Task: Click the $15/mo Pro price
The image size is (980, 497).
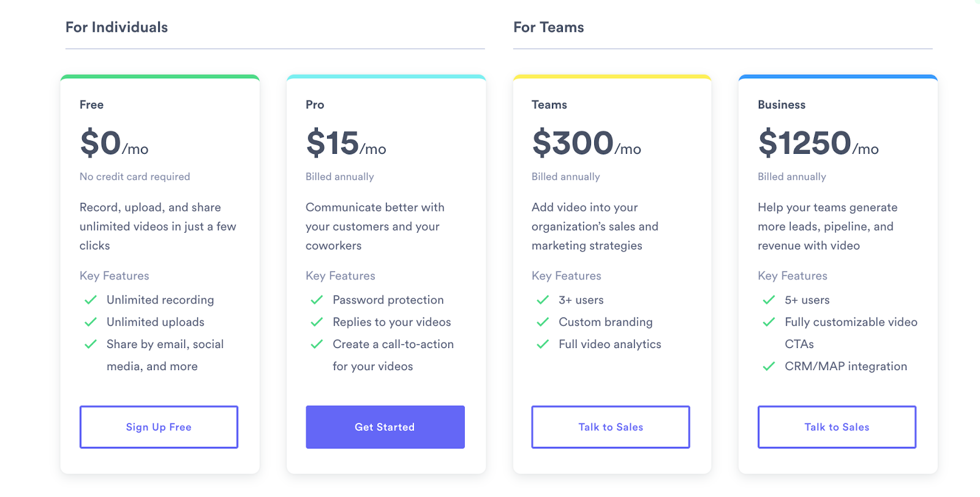Action: point(346,143)
